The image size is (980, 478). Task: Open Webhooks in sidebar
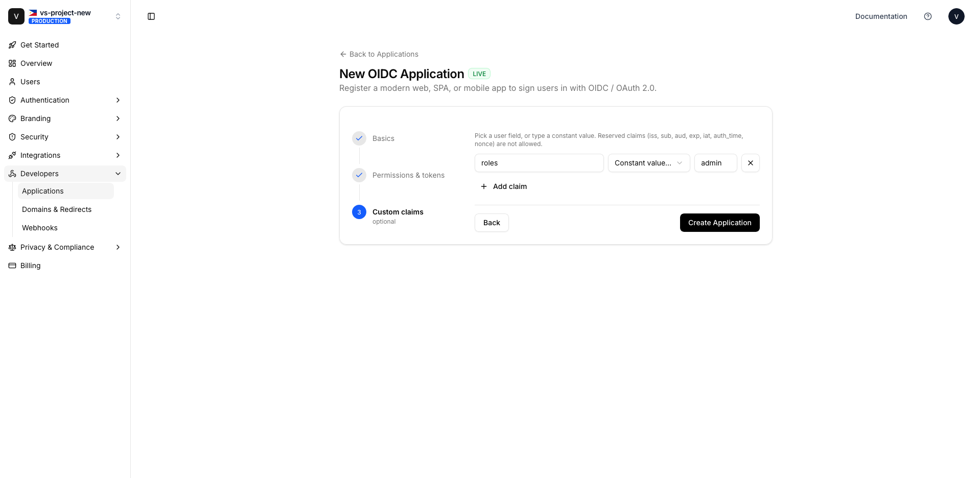(x=66, y=228)
